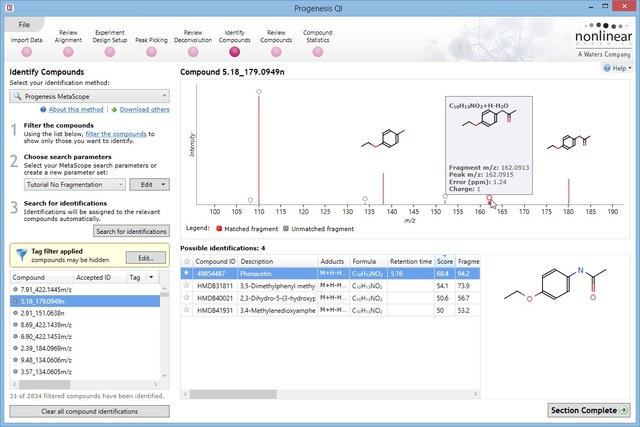Click compound list scroll up arrow
640x427 pixels.
[164, 288]
